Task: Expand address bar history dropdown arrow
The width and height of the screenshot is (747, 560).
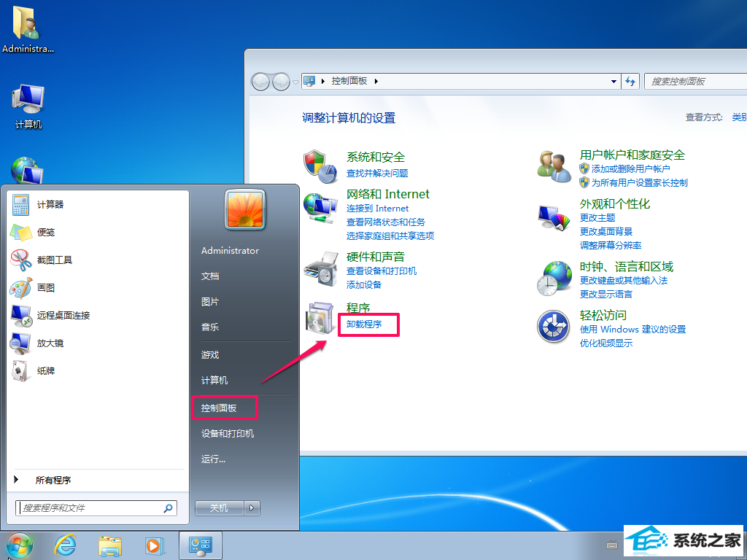Action: [614, 82]
